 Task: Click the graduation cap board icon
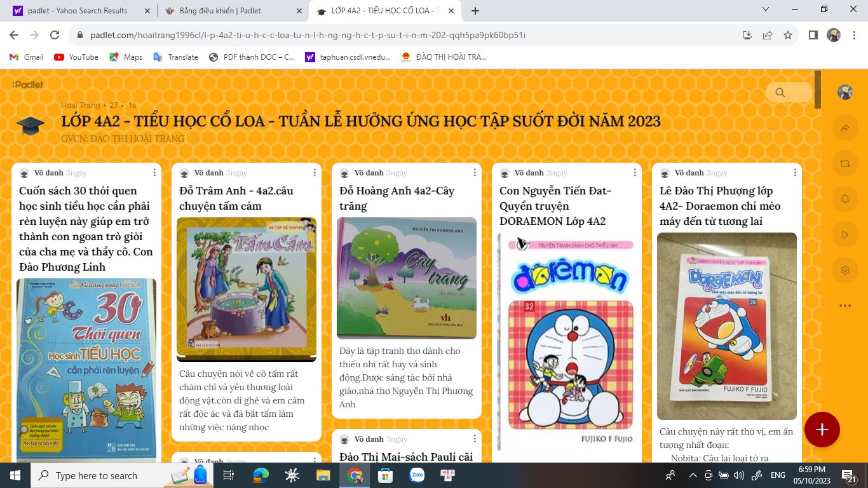click(31, 125)
